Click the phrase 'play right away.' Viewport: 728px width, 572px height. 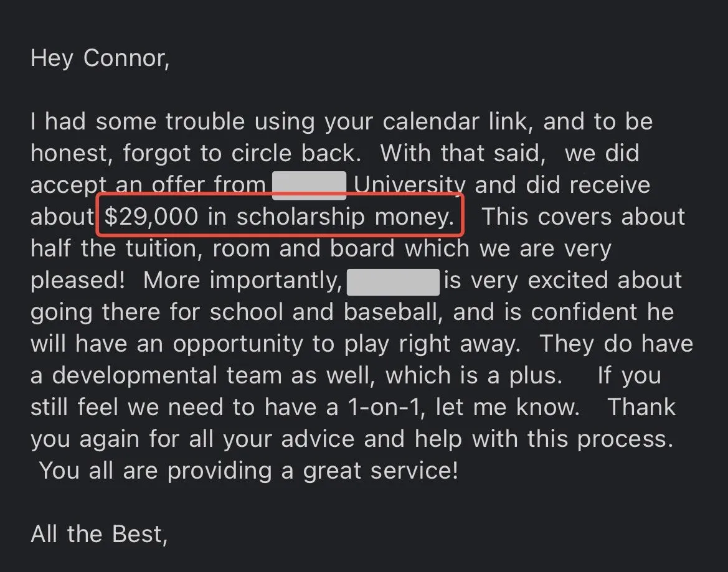[432, 344]
